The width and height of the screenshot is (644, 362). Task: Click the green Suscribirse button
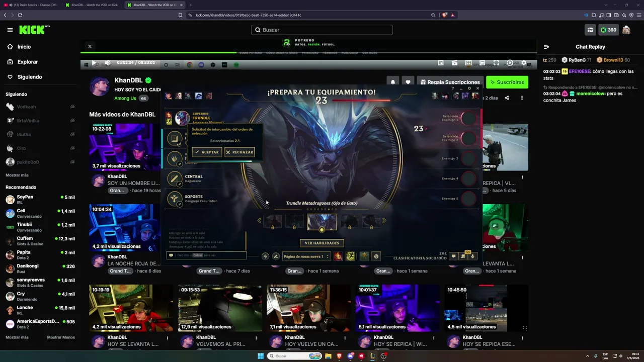(507, 82)
